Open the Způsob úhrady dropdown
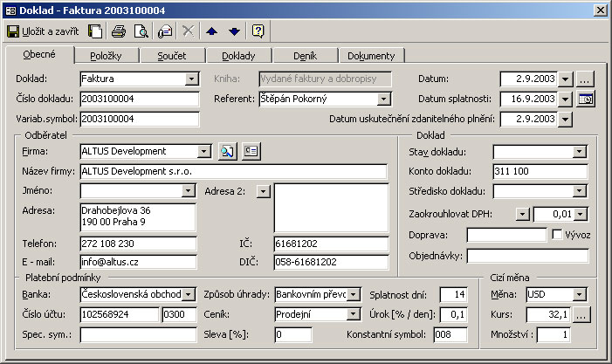 [x=353, y=294]
